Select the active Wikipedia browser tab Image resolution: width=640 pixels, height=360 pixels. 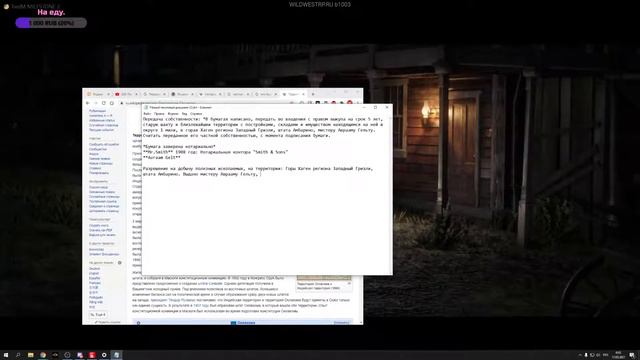[x=293, y=94]
